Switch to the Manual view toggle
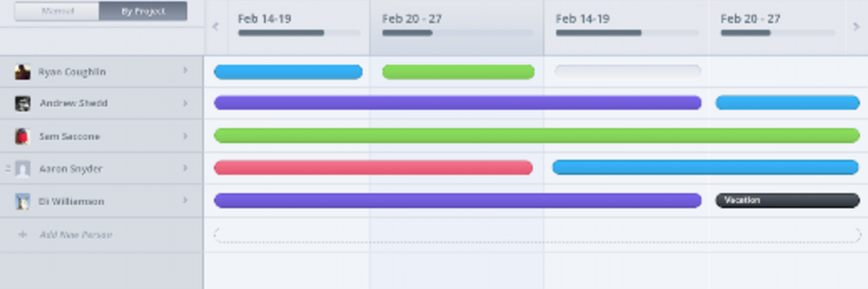Screen dimensions: 868x289 click(57, 11)
